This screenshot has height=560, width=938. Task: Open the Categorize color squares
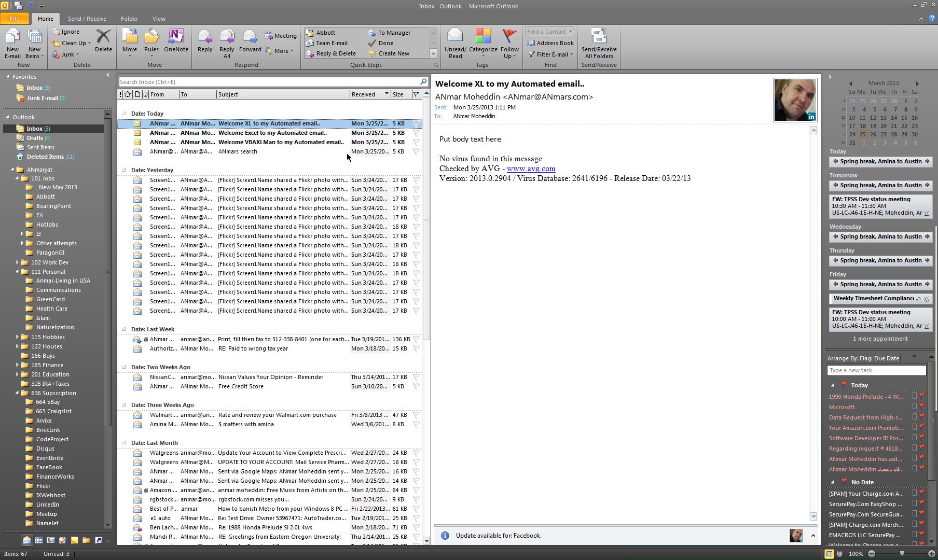pos(483,36)
